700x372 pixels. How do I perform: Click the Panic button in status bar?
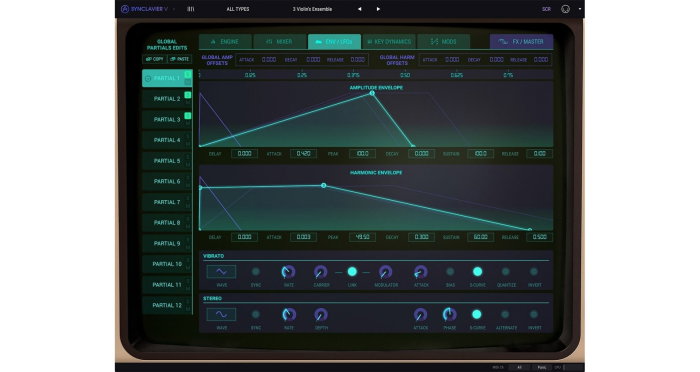pos(541,368)
